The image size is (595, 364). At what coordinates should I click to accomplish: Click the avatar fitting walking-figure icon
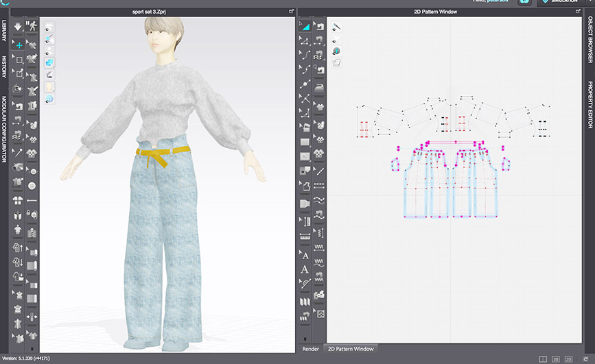click(32, 26)
